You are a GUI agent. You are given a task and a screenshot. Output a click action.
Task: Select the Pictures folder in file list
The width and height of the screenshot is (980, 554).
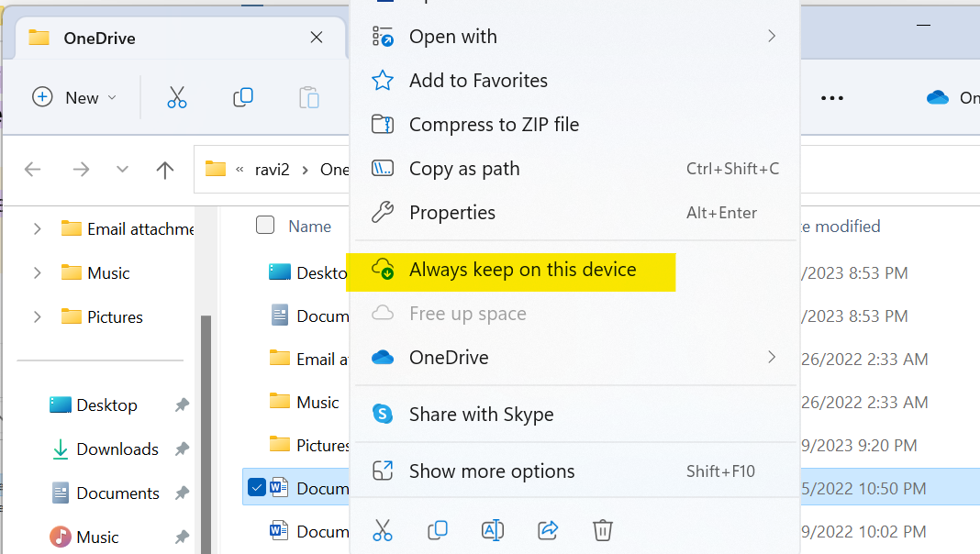(308, 446)
